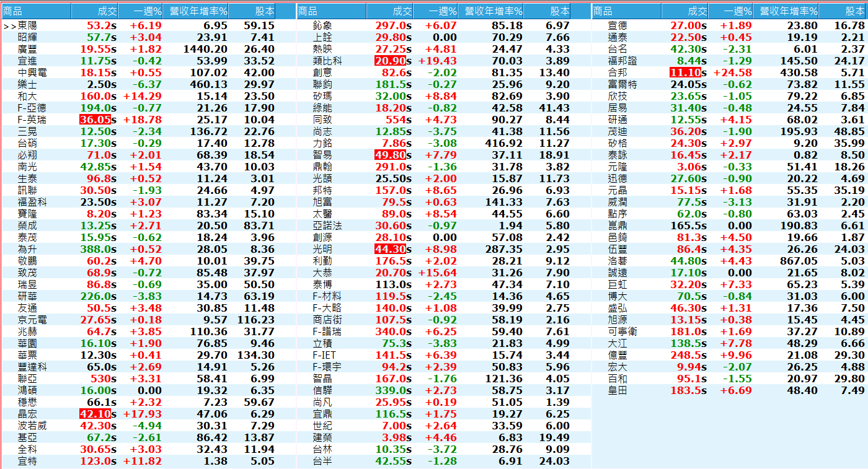Open the 中興電 stock name
Viewport: 868px width, 469px height.
tap(32, 72)
